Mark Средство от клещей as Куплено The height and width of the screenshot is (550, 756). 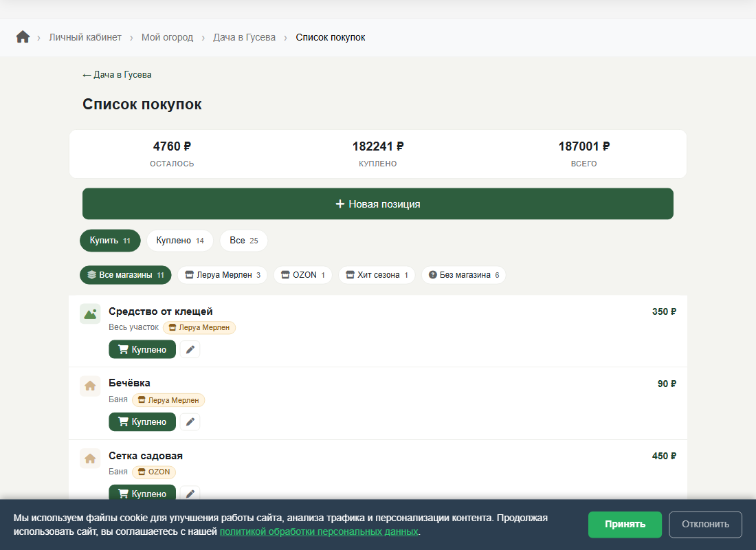pyautogui.click(x=142, y=349)
